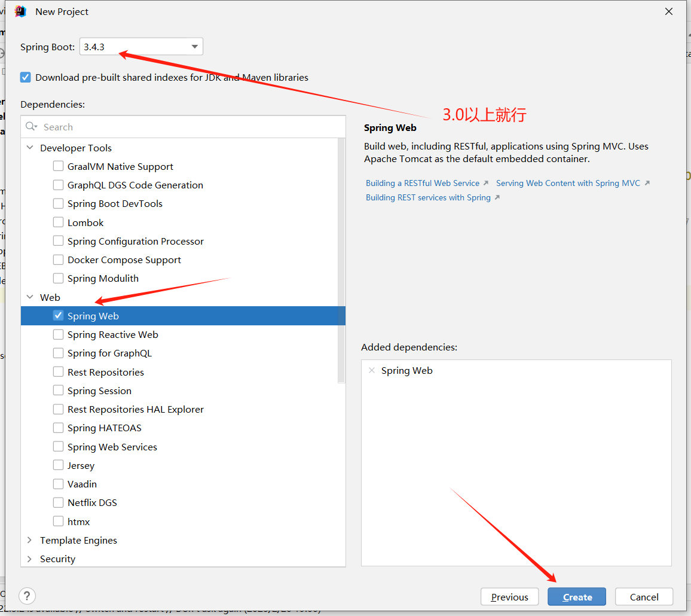Check Docker Compose Support
The image size is (691, 616).
coord(58,260)
